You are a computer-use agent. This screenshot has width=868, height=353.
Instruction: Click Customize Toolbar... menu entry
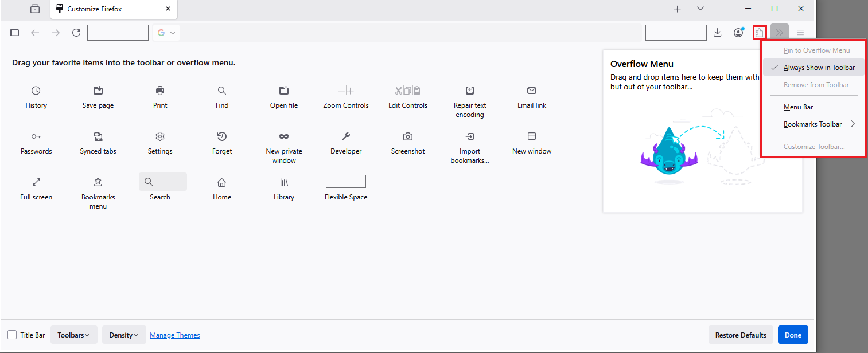tap(813, 147)
